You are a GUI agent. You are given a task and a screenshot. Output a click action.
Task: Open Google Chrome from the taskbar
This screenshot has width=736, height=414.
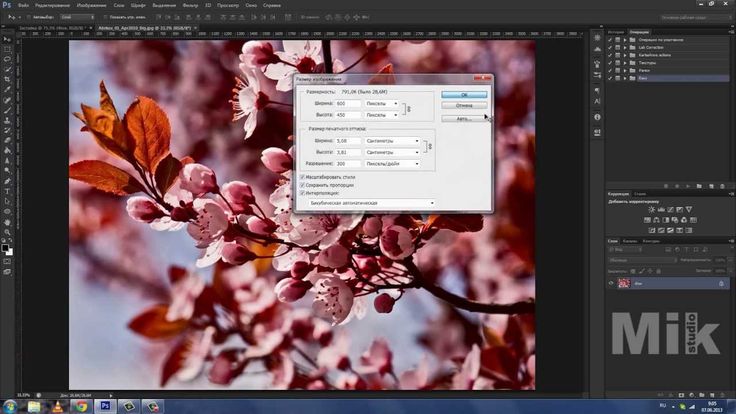82,406
